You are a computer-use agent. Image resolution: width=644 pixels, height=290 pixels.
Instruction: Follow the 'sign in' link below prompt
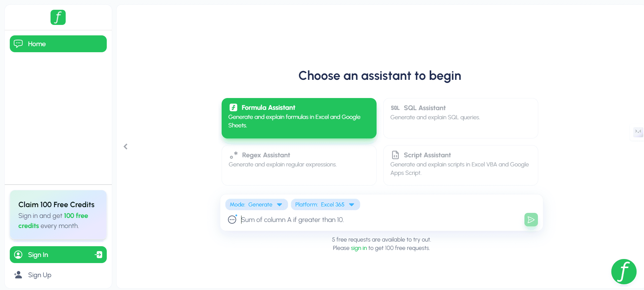pyautogui.click(x=359, y=248)
